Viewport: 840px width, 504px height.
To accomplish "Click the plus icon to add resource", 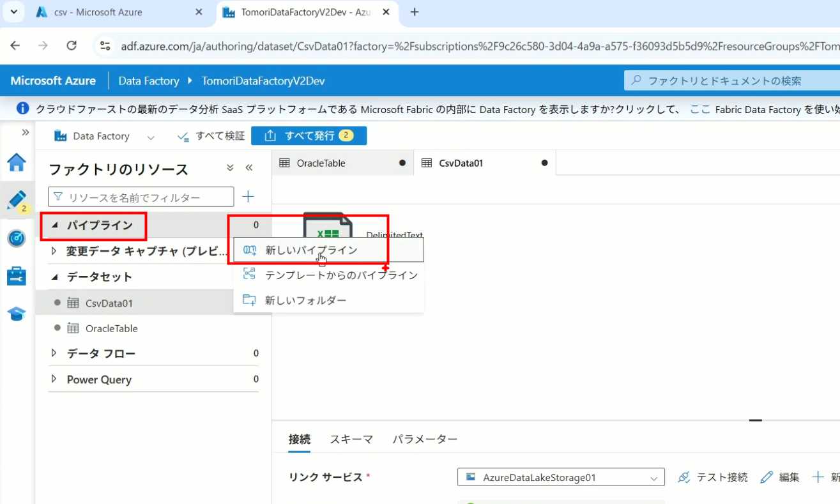I will click(x=248, y=197).
